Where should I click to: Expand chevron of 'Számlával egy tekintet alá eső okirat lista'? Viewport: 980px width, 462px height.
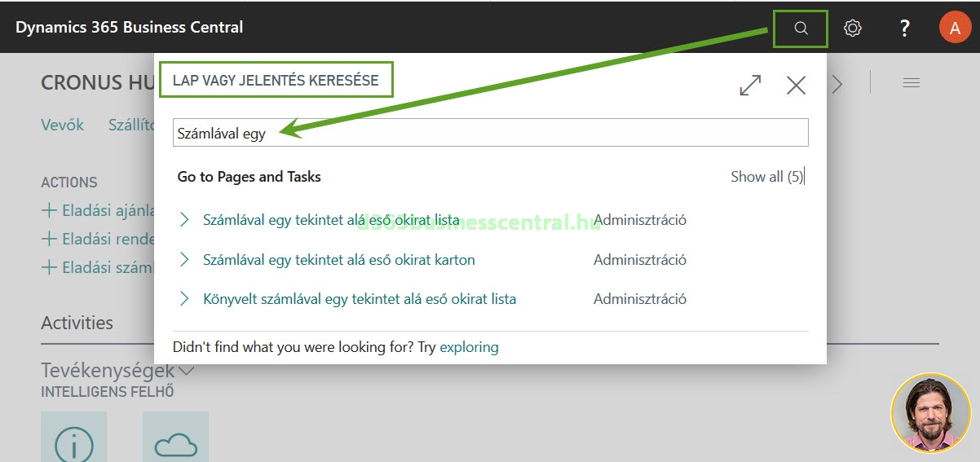(185, 220)
